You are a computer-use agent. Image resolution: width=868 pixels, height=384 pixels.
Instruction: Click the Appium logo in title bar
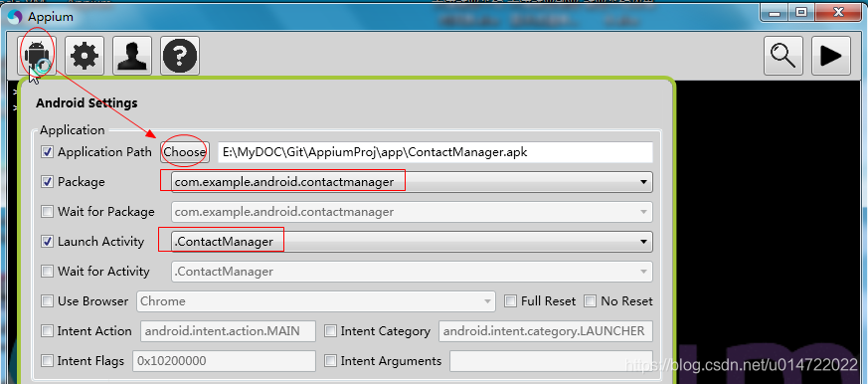coord(15,17)
